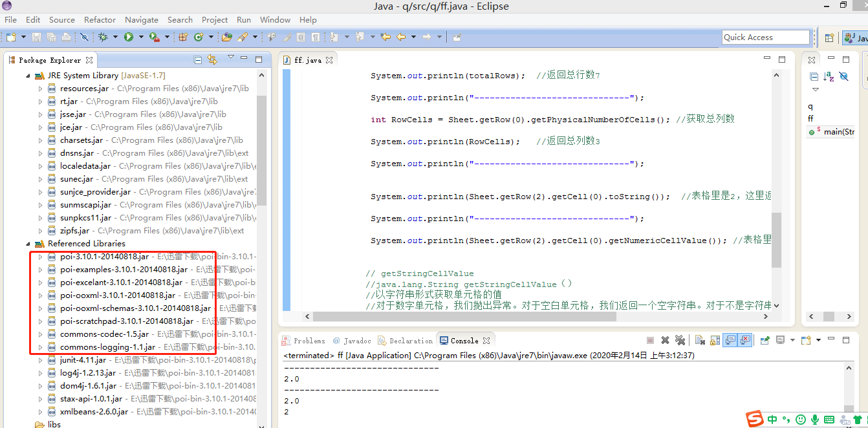This screenshot has width=868, height=428.
Task: Click Sort alphabetically icon in Outline
Action: point(829,76)
